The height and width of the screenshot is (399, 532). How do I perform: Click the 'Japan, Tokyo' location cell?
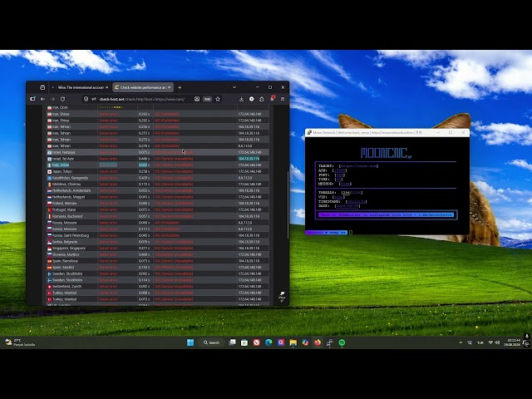(62, 171)
